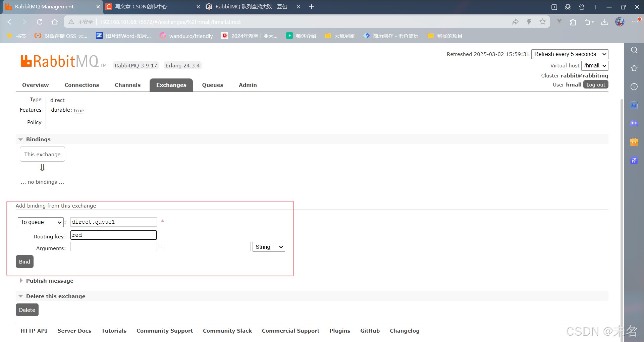
Task: Open the Community Slack link
Action: [227, 331]
